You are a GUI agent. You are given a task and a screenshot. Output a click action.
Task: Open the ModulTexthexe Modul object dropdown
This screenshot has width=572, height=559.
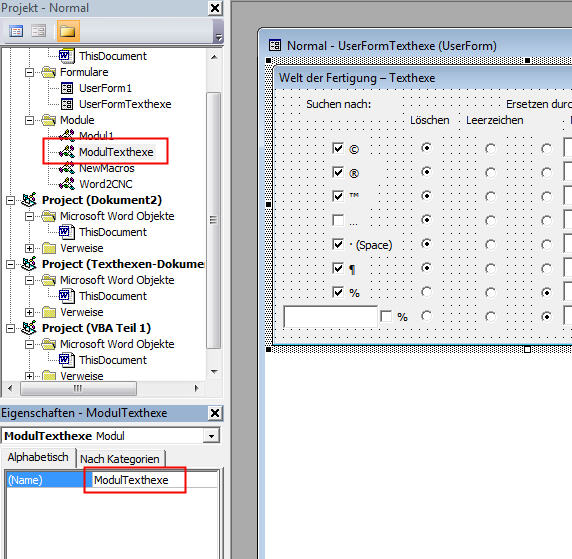point(211,436)
